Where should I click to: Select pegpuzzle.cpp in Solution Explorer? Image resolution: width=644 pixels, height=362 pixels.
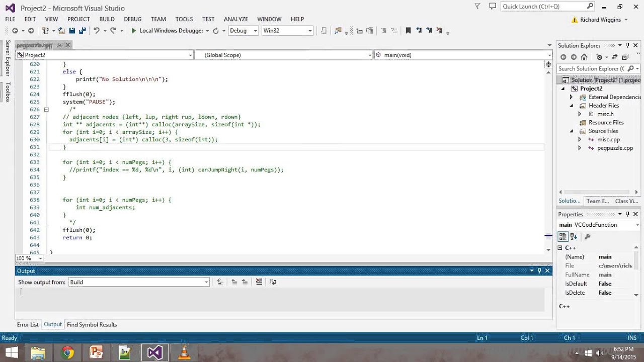615,148
